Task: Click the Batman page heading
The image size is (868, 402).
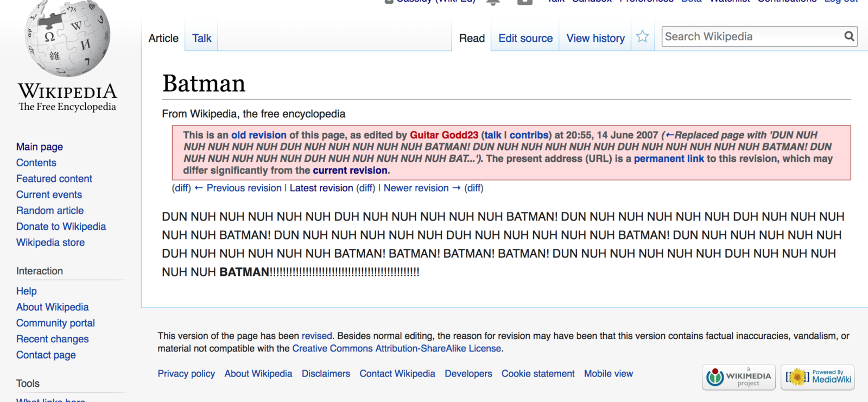Action: click(204, 83)
